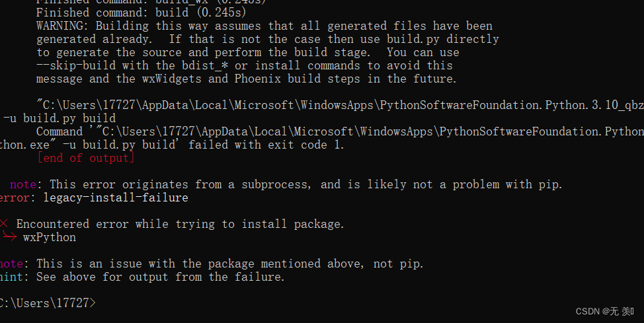Click the red arrow before wxPython
Image resolution: width=644 pixels, height=323 pixels.
click(9, 236)
